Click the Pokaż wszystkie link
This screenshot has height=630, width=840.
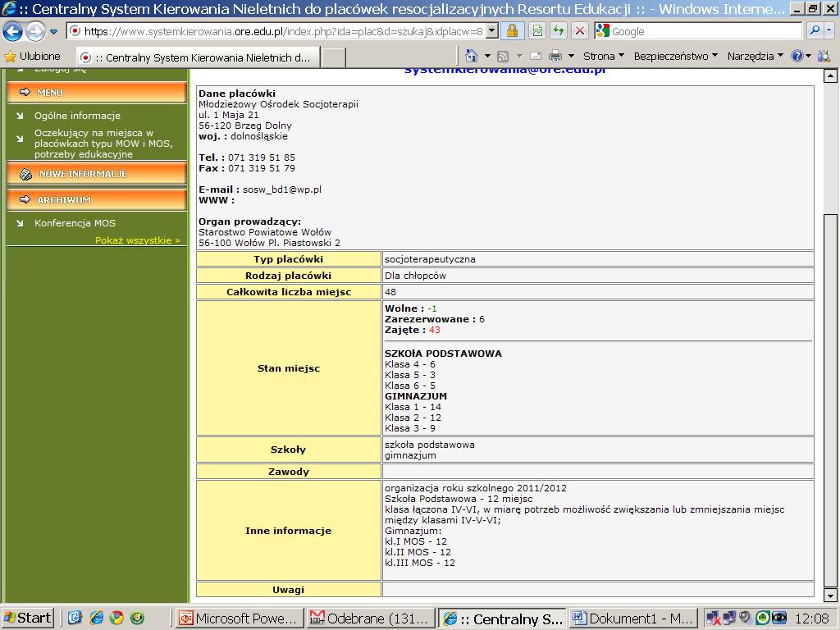tap(138, 240)
